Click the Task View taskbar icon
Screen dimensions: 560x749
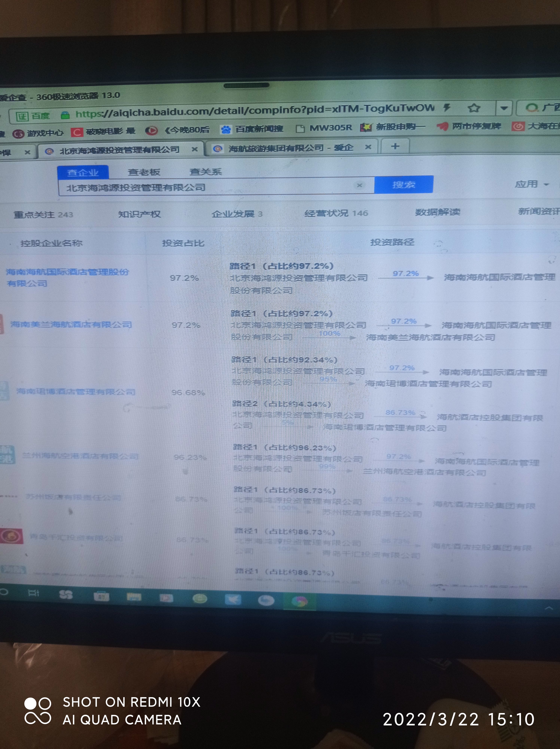pos(34,593)
